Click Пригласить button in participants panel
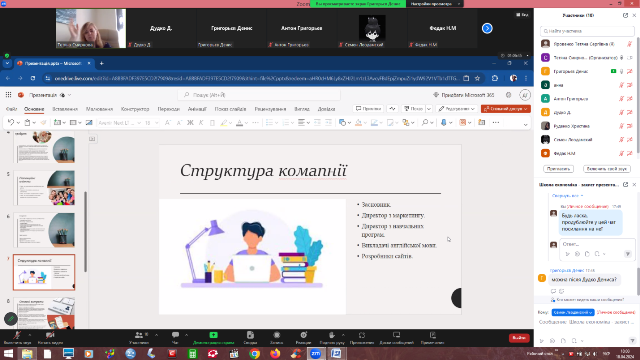The height and width of the screenshot is (360, 640). 558,169
